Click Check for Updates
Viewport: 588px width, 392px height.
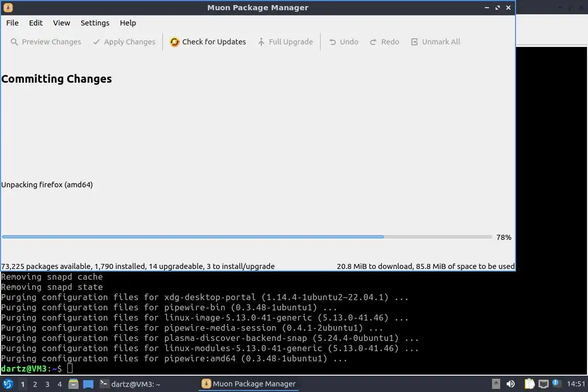pos(208,42)
